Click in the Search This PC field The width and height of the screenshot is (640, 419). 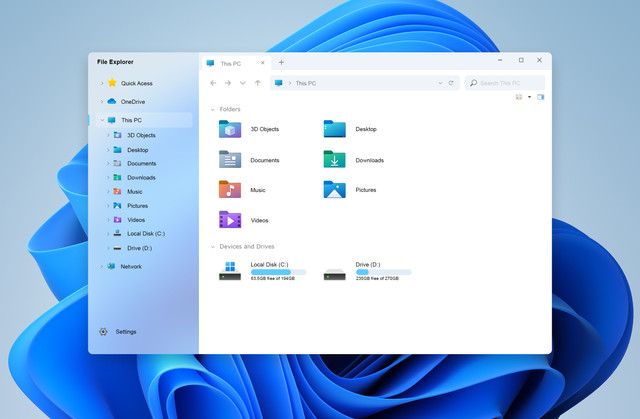(x=505, y=83)
